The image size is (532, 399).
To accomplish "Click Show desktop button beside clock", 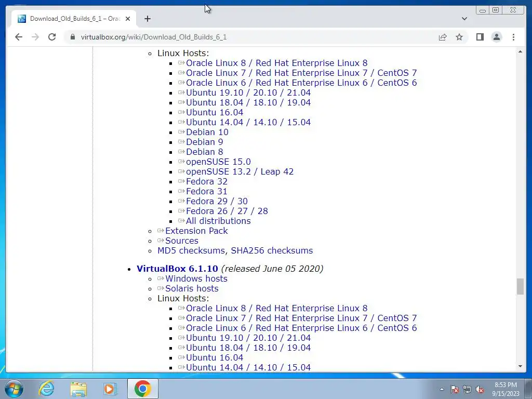I will click(528, 389).
